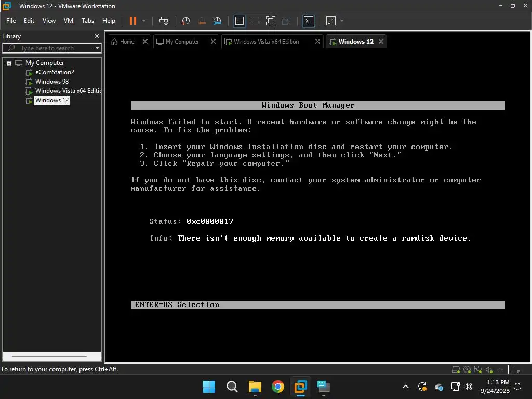Click the VMware Workstation taskbar icon

click(301, 387)
